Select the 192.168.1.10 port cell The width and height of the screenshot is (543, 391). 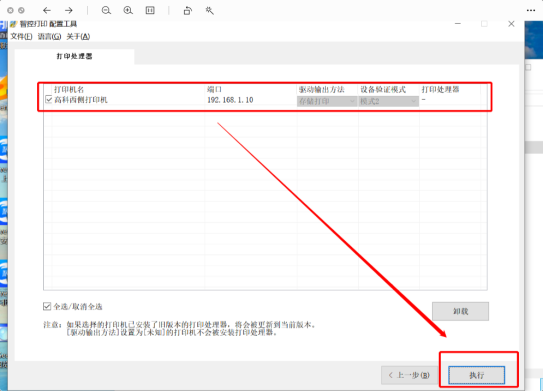click(230, 100)
